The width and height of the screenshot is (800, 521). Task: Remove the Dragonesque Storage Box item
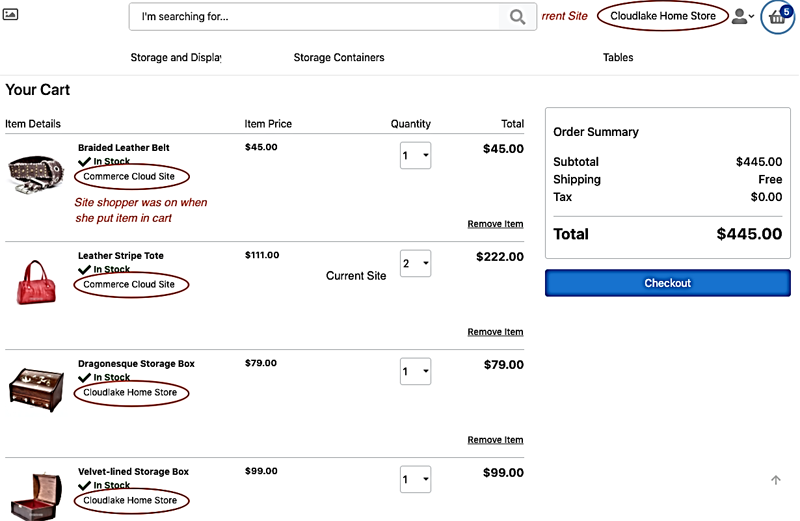pos(495,440)
